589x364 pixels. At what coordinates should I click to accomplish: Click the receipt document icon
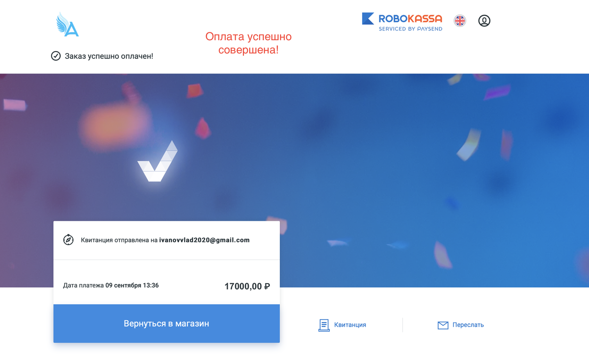[324, 325]
